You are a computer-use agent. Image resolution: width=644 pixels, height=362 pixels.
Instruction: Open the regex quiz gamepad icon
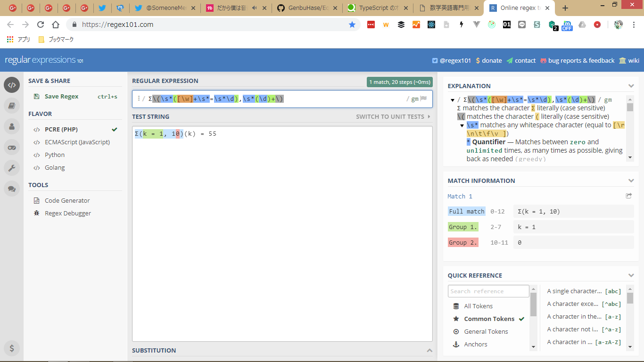click(x=12, y=147)
